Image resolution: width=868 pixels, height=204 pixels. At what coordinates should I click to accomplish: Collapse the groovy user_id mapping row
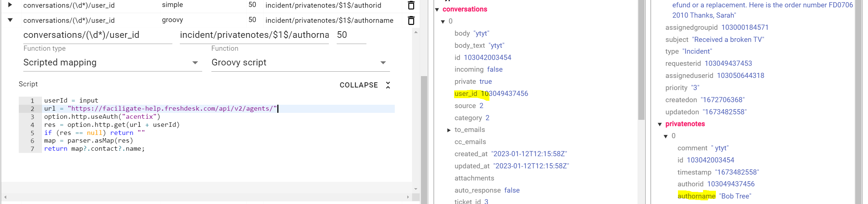tap(10, 20)
